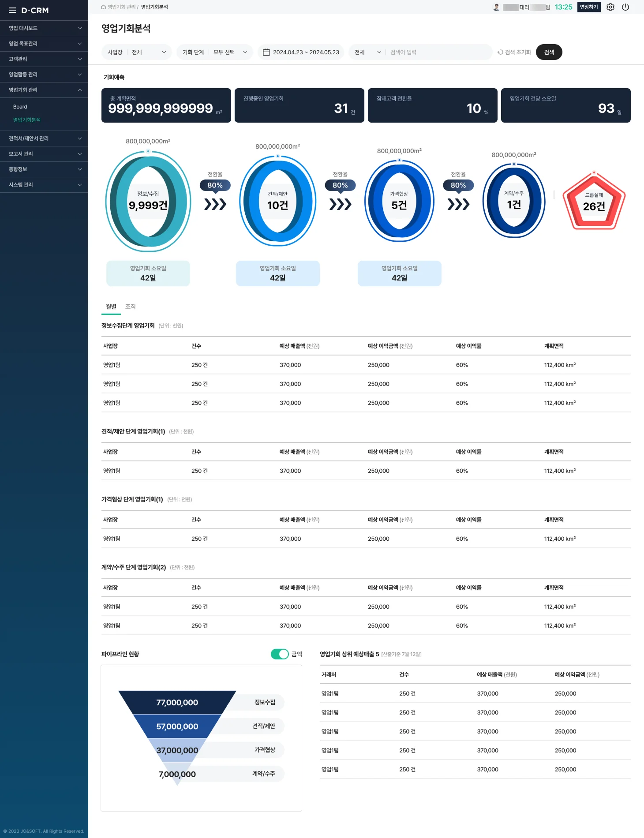Image resolution: width=644 pixels, height=838 pixels.
Task: Expand the 견적서/제안서 관리 menu
Action: pyautogui.click(x=44, y=138)
